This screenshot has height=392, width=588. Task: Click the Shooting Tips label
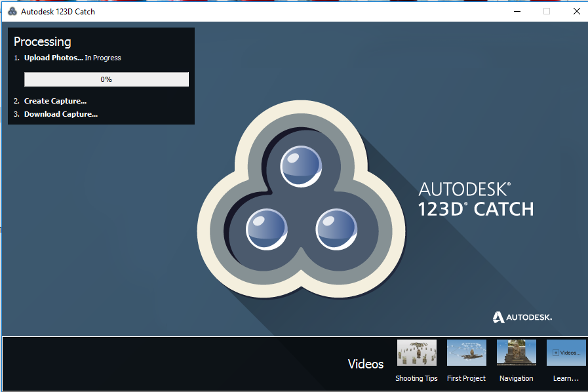(x=416, y=378)
